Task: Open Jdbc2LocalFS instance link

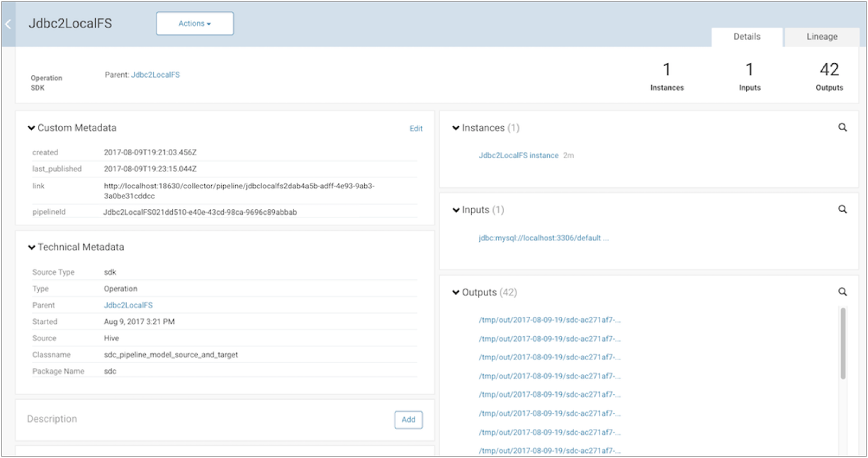Action: point(518,155)
